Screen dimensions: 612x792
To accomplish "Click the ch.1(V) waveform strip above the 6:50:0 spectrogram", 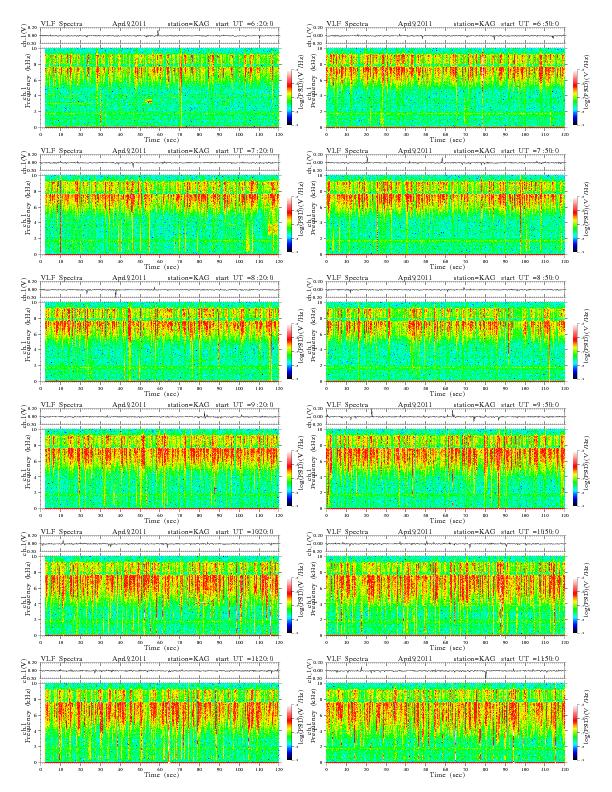I will pyautogui.click(x=446, y=36).
